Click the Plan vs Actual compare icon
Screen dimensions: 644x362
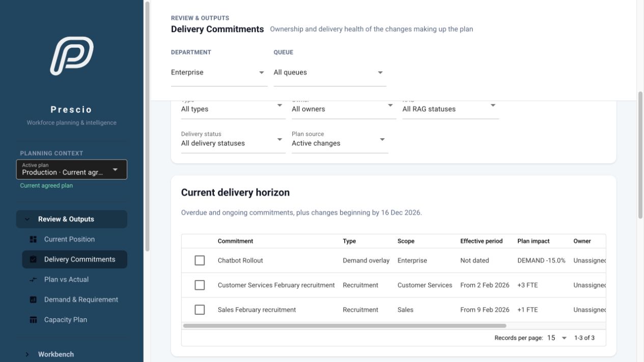point(34,280)
